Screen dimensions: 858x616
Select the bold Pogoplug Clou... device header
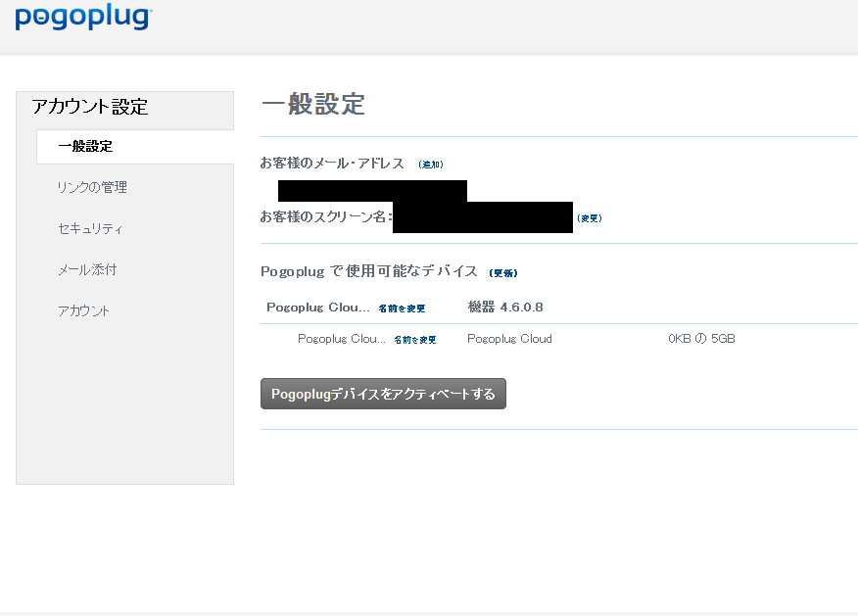click(x=318, y=308)
